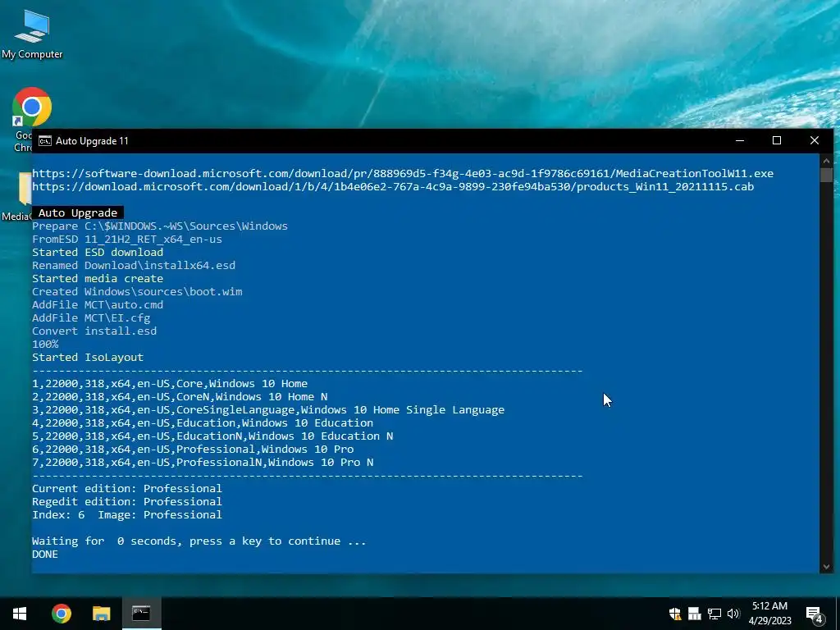The image size is (840, 630).
Task: Open the Windows Start menu
Action: (x=20, y=614)
